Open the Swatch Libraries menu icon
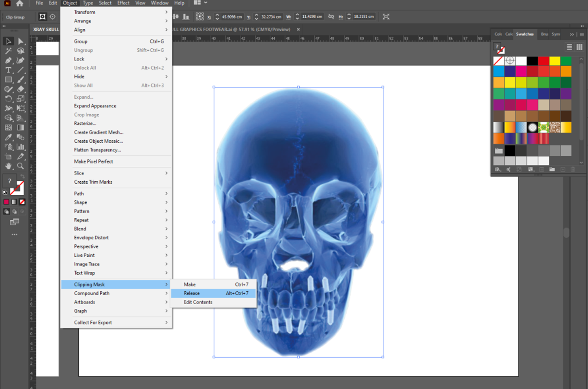This screenshot has width=588, height=389. pyautogui.click(x=498, y=169)
